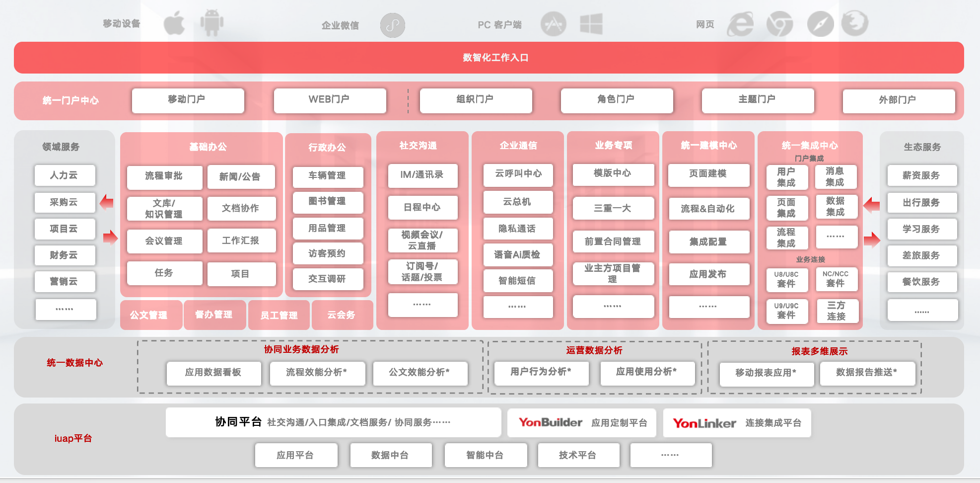Switch to the 公文管理 tab
Screen dimensions: 980x483
click(150, 315)
